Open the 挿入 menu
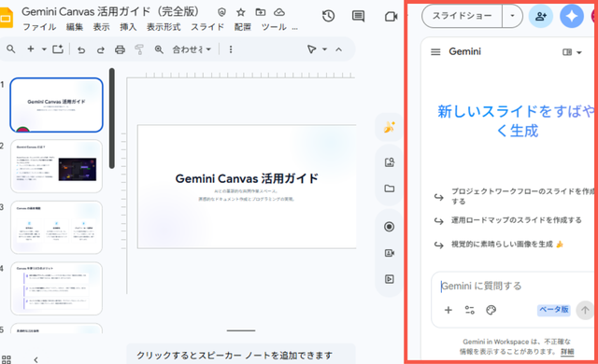Viewport: 598px width, 364px height. coord(128,27)
